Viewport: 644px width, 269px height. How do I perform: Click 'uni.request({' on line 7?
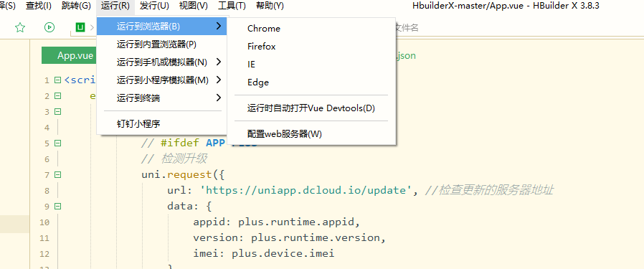pos(183,175)
